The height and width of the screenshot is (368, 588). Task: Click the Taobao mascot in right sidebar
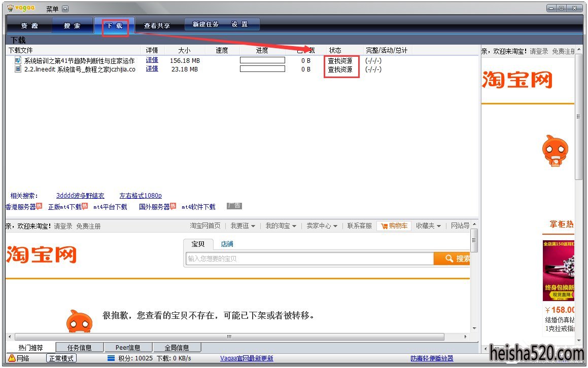tap(555, 151)
